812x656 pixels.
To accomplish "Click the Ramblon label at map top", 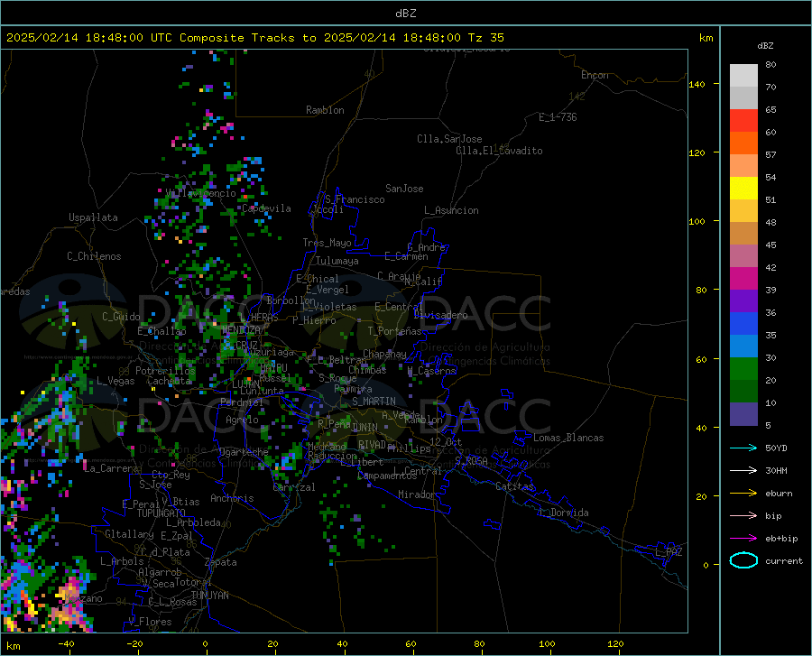I will click(x=325, y=110).
